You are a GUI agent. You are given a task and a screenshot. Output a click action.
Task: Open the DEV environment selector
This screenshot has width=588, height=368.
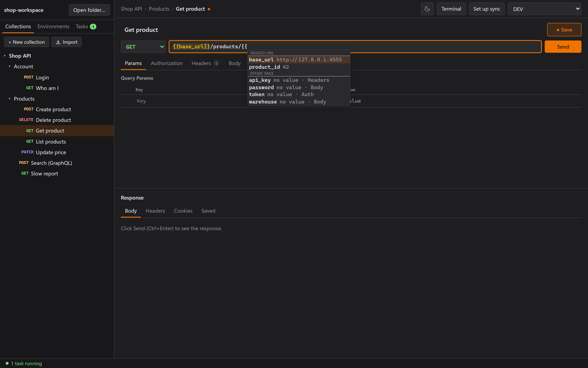point(545,9)
